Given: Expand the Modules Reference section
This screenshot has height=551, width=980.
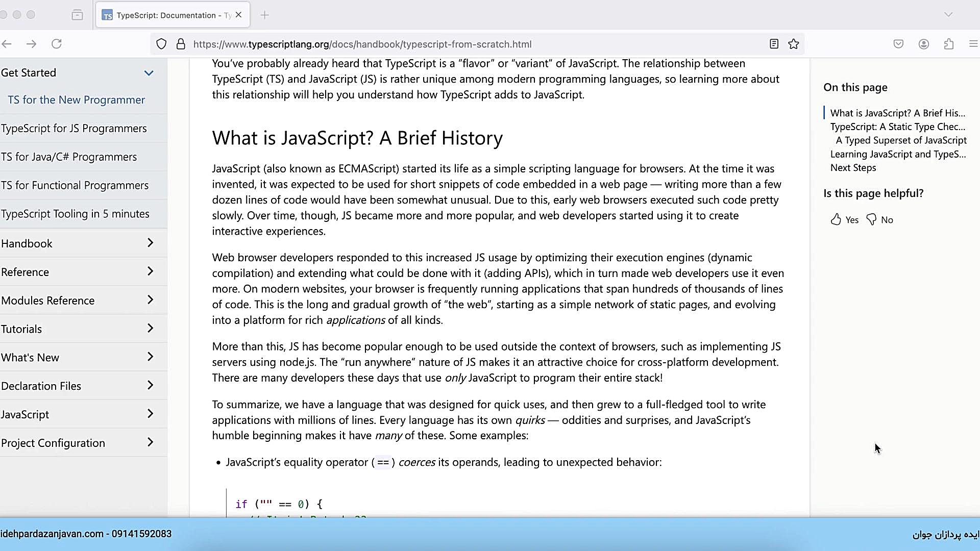Looking at the screenshot, I should [x=84, y=300].
